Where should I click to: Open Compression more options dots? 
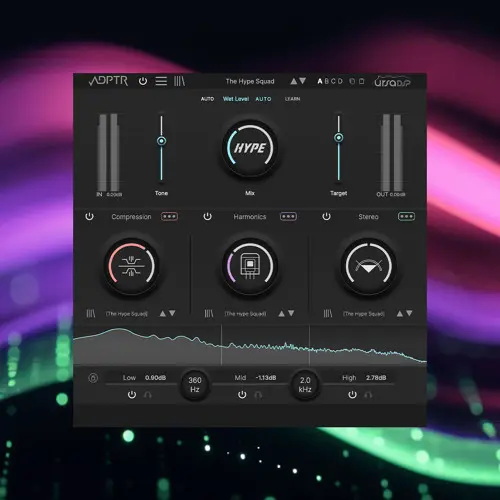coord(169,217)
